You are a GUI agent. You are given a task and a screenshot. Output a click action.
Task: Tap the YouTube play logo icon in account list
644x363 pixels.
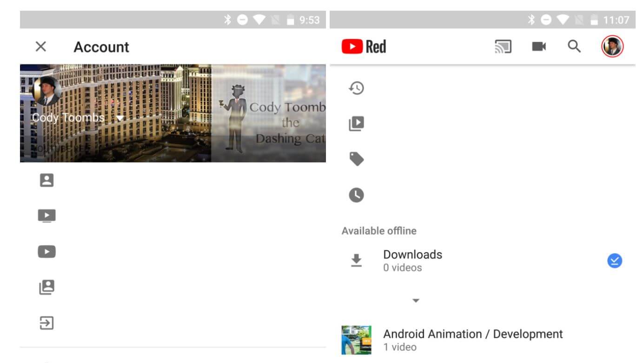coord(46,251)
